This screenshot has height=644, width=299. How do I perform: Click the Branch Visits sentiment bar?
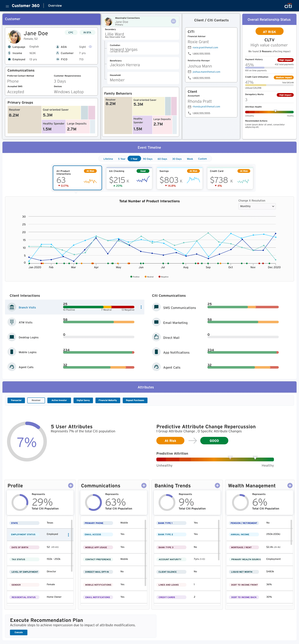[x=99, y=307]
